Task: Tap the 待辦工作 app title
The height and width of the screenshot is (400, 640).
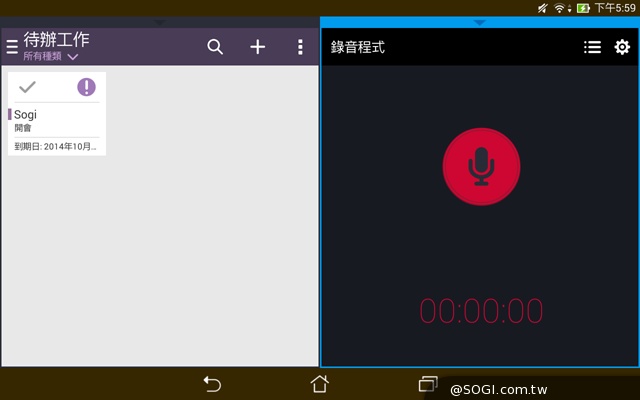Action: point(56,40)
